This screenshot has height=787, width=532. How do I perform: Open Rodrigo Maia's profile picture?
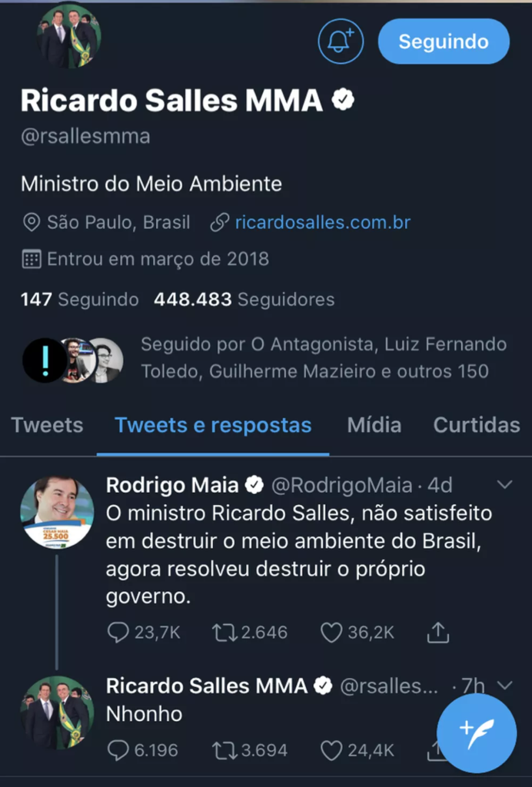coord(57,513)
